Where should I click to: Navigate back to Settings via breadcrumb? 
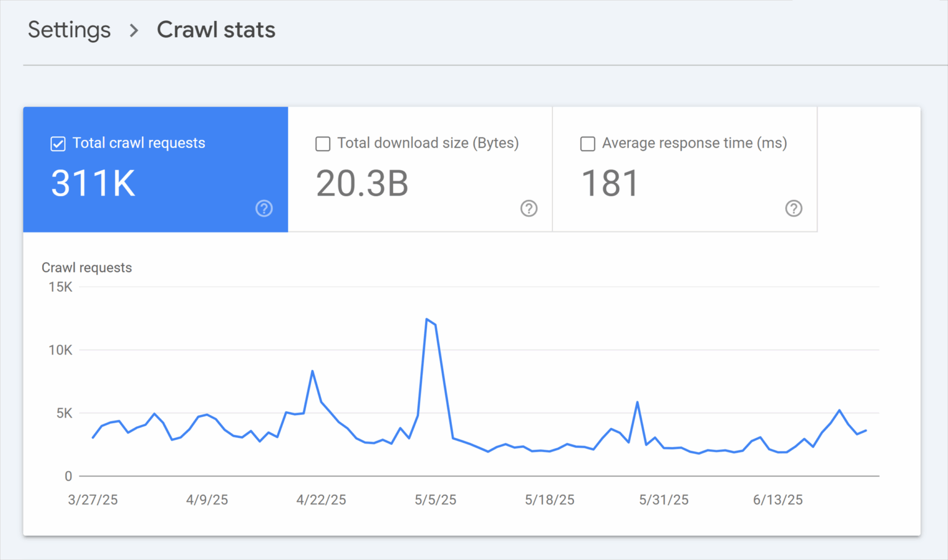(69, 30)
